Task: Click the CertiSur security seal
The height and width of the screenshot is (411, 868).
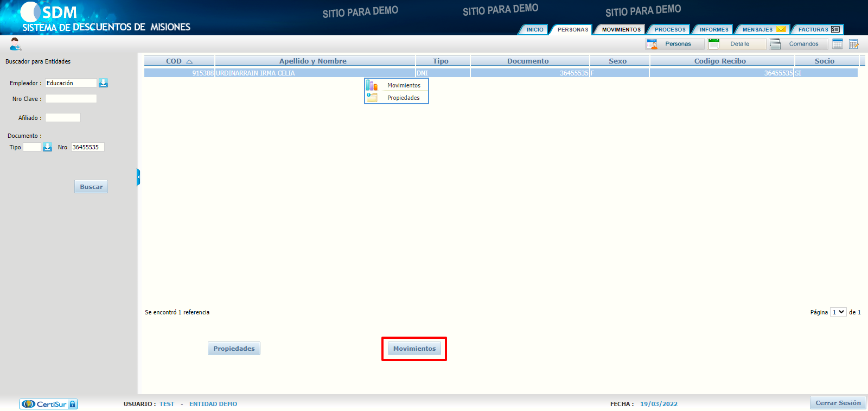Action: pos(49,404)
